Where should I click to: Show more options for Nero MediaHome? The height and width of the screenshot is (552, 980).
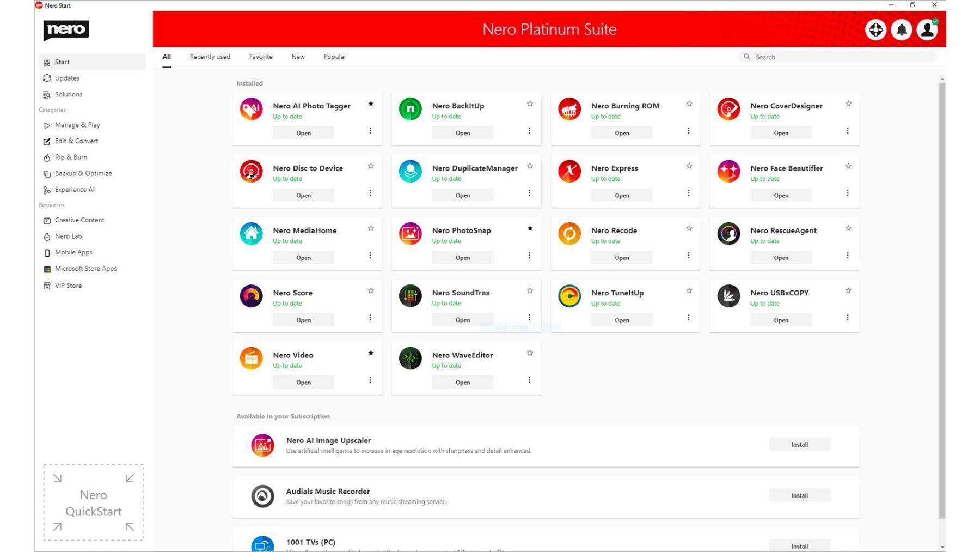[x=370, y=256]
